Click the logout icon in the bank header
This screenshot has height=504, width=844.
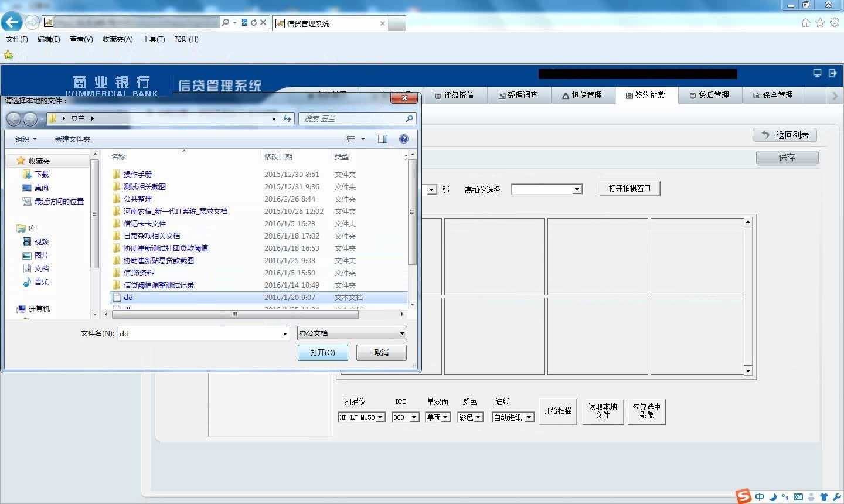[832, 73]
